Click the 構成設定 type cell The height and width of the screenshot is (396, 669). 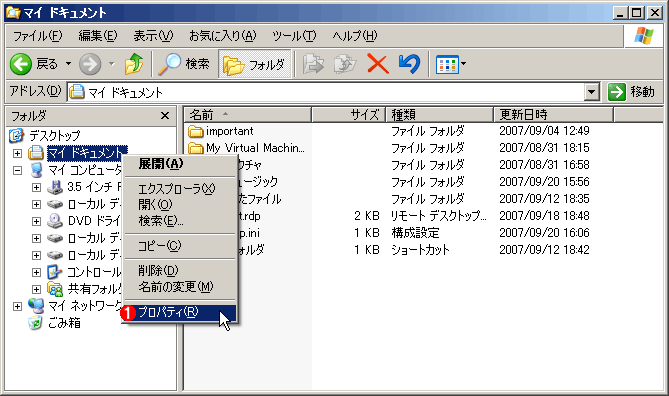pyautogui.click(x=415, y=233)
